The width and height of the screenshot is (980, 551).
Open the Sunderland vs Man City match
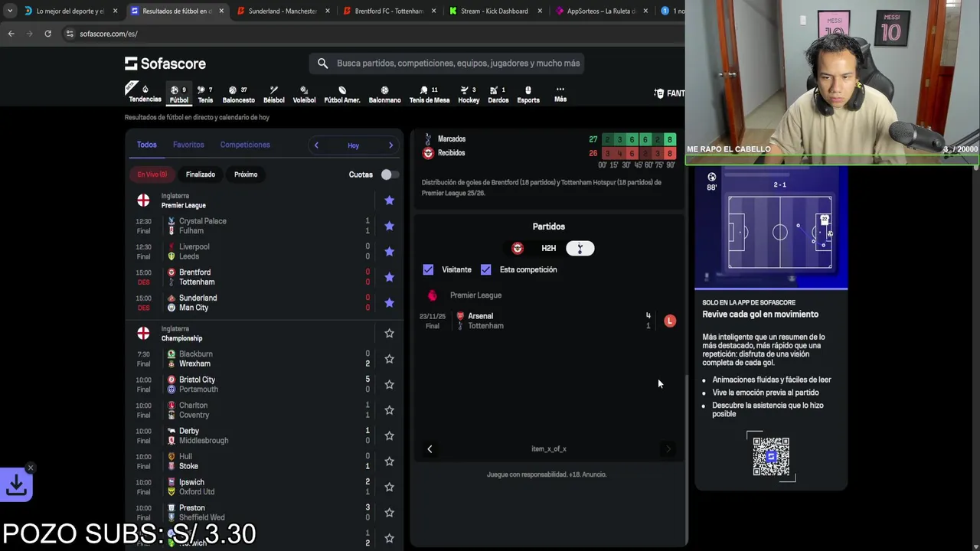[254, 303]
